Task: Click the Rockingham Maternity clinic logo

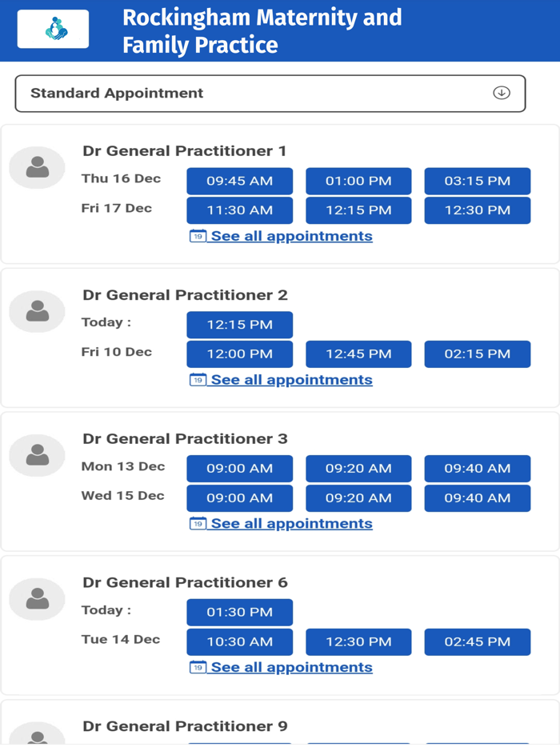Action: 53,29
